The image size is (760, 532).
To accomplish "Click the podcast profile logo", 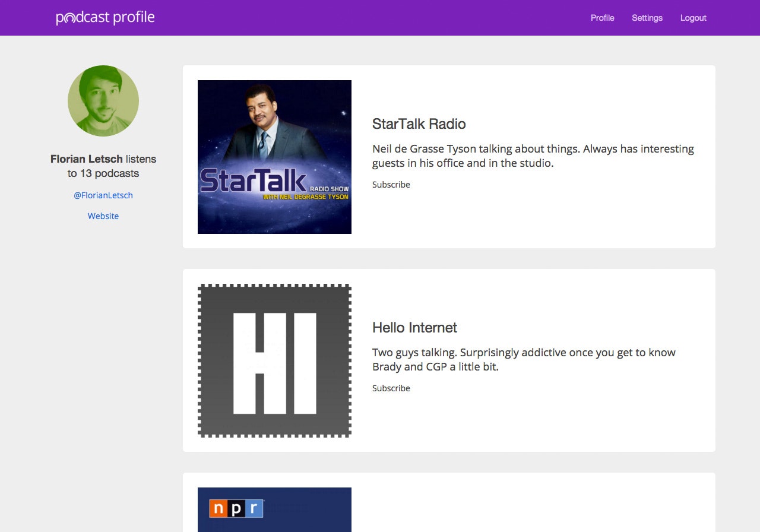I will pyautogui.click(x=105, y=18).
